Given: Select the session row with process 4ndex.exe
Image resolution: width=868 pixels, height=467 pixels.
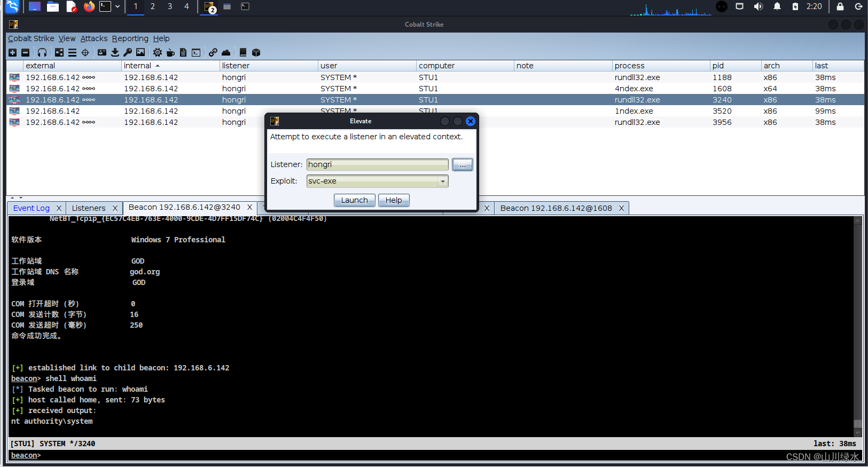Looking at the screenshot, I should click(x=435, y=89).
